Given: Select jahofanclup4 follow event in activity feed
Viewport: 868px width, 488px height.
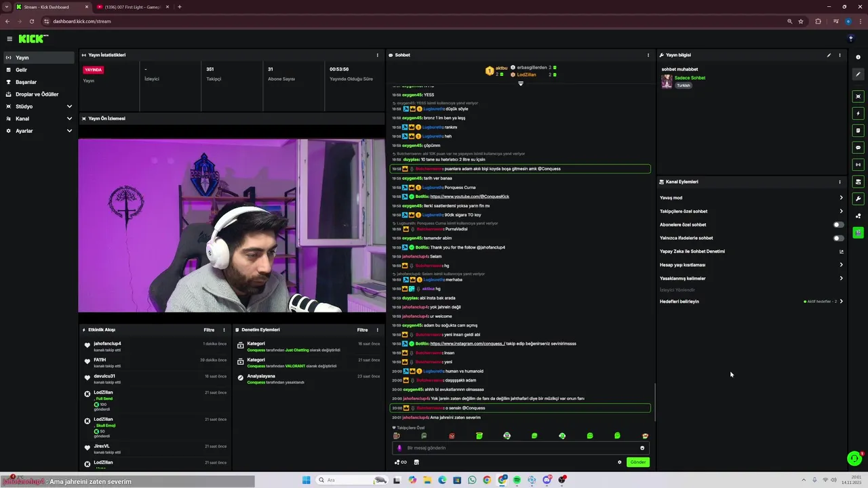Looking at the screenshot, I should 155,346.
